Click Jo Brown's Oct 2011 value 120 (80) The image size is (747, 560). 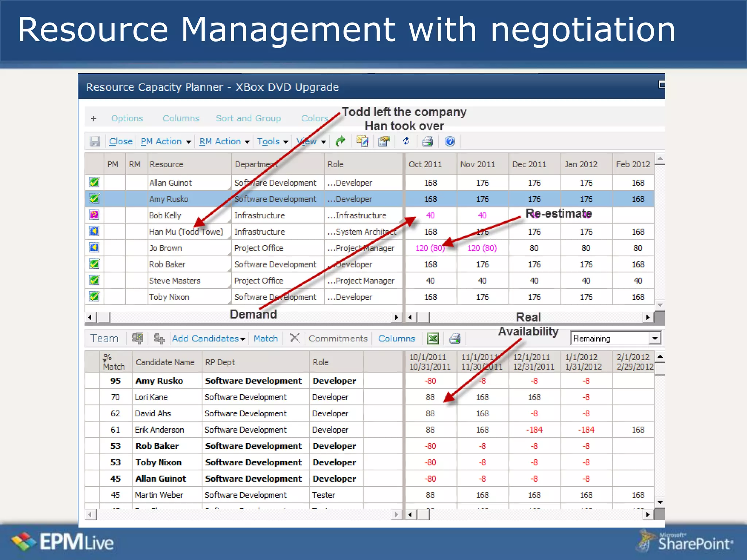point(430,248)
